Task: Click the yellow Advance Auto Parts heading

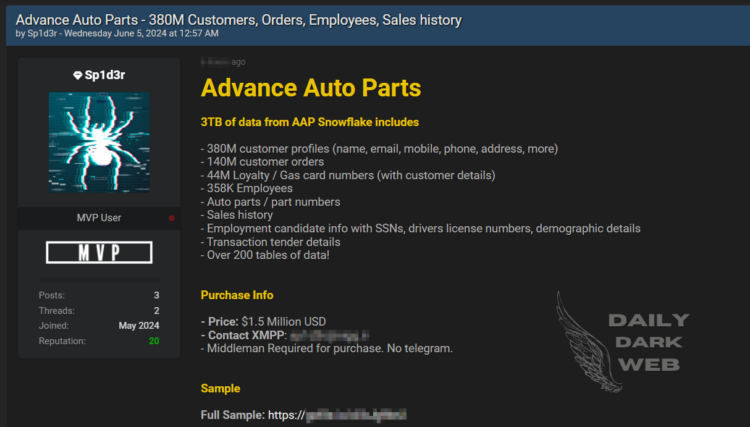Action: pos(311,88)
